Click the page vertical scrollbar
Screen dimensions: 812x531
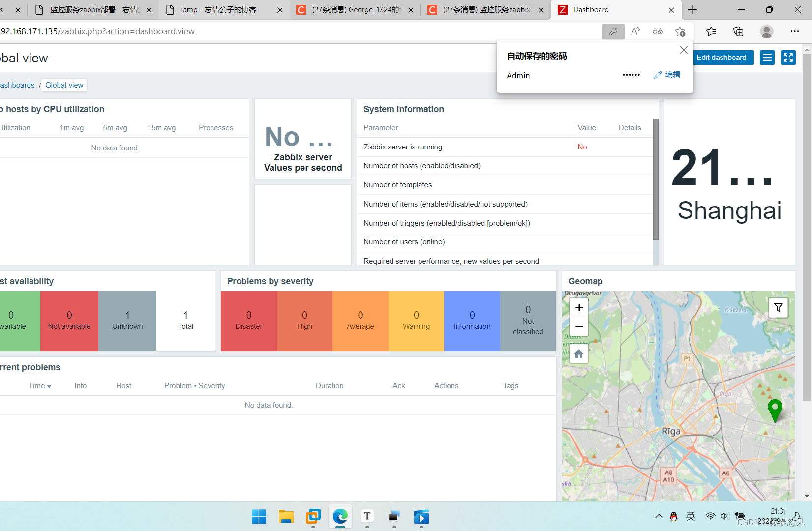coord(807,226)
